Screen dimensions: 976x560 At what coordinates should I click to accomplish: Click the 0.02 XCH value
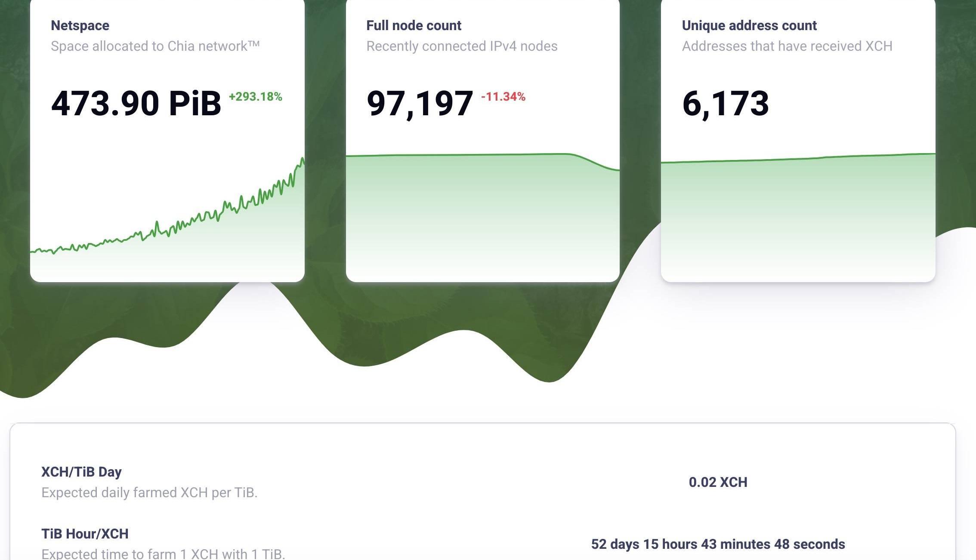pyautogui.click(x=718, y=482)
